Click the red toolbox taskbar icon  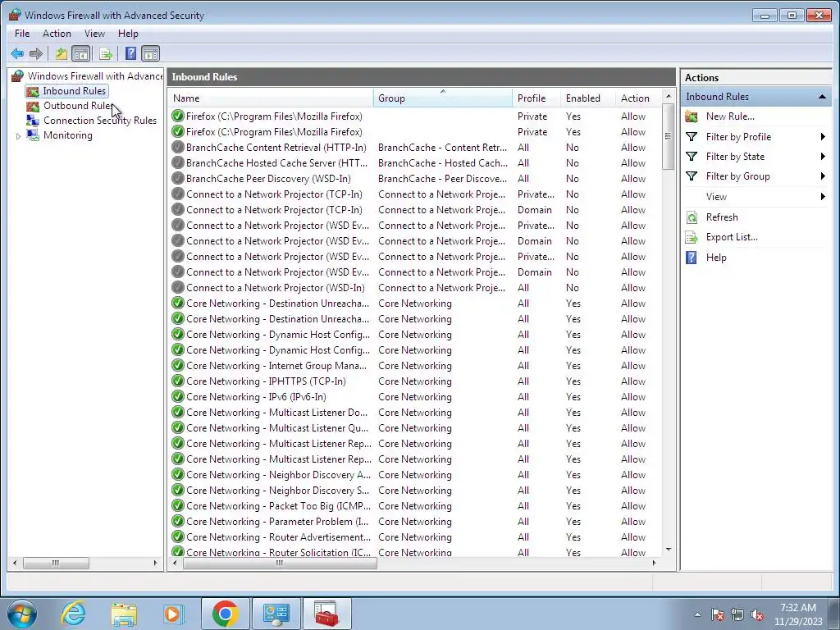tap(326, 614)
